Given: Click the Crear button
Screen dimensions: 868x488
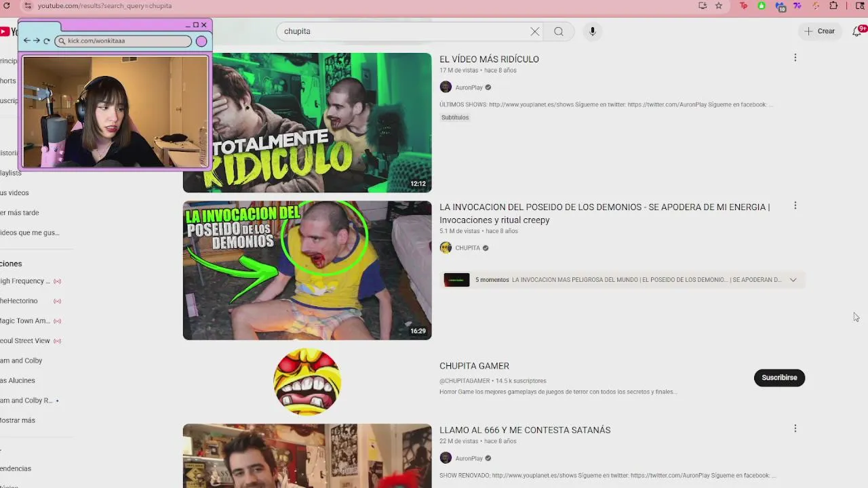Looking at the screenshot, I should pos(820,31).
